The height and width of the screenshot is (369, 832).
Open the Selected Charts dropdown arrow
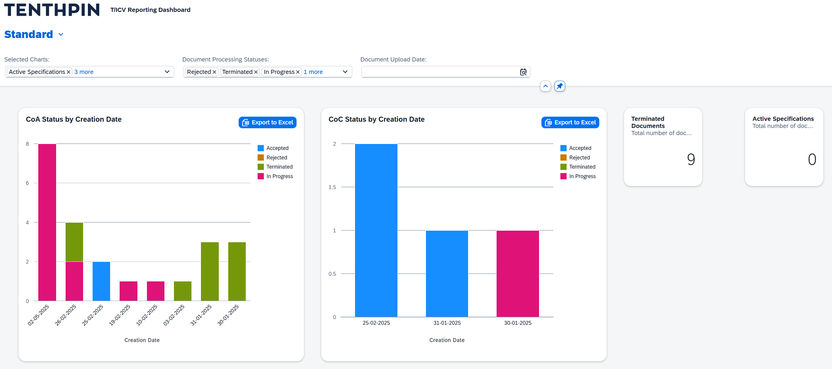pos(167,72)
